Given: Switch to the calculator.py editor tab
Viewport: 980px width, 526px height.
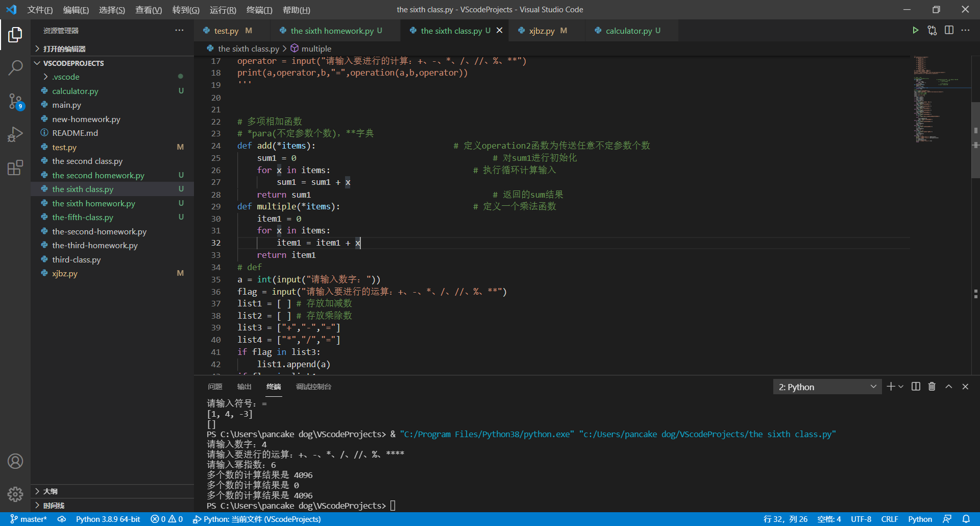Looking at the screenshot, I should pos(628,31).
